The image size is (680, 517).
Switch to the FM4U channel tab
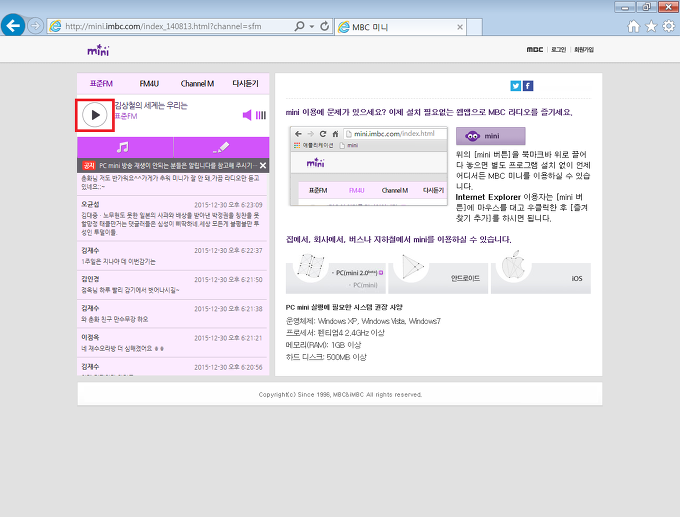pyautogui.click(x=149, y=84)
